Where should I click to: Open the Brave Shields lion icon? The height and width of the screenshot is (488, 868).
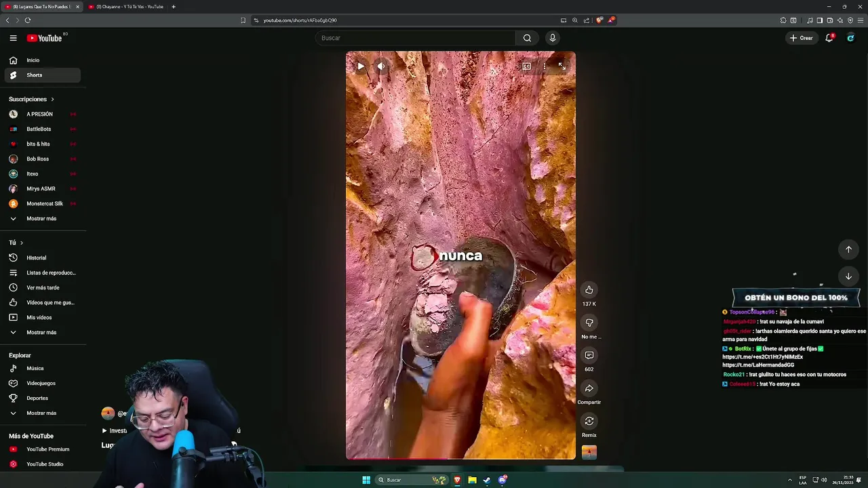tap(599, 20)
